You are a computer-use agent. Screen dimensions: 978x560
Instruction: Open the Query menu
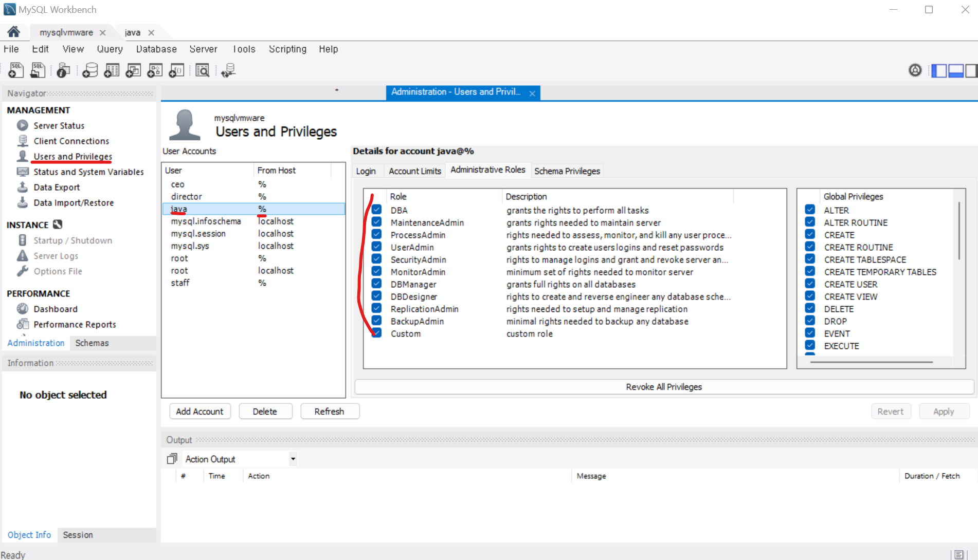click(110, 49)
